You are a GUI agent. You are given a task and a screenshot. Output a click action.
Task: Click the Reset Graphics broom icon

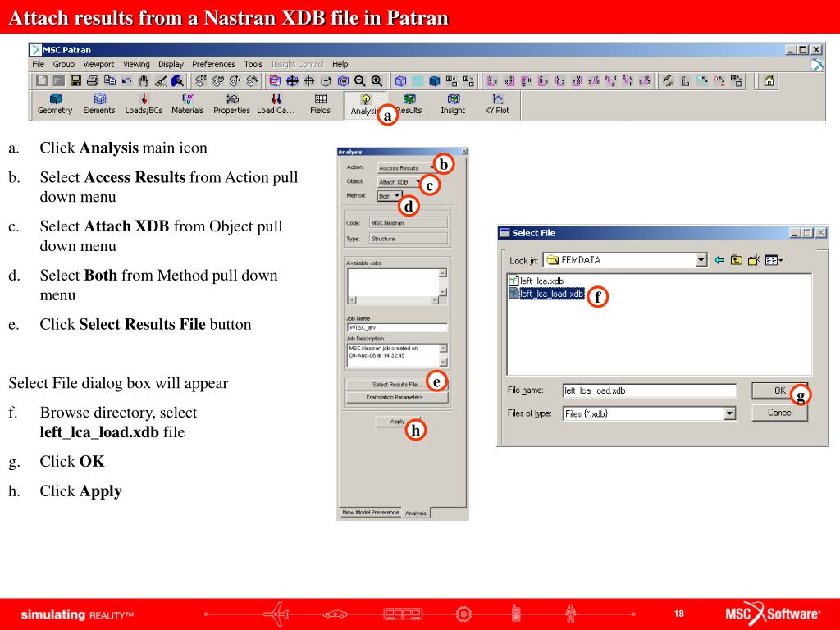click(160, 81)
